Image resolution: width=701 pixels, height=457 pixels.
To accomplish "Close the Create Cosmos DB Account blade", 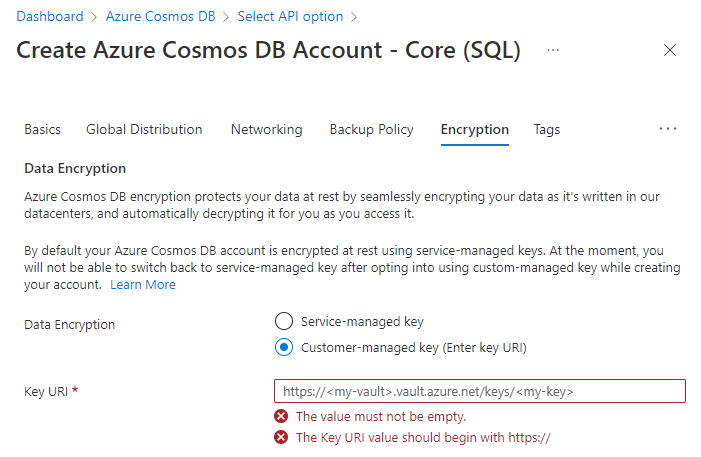I will [670, 50].
